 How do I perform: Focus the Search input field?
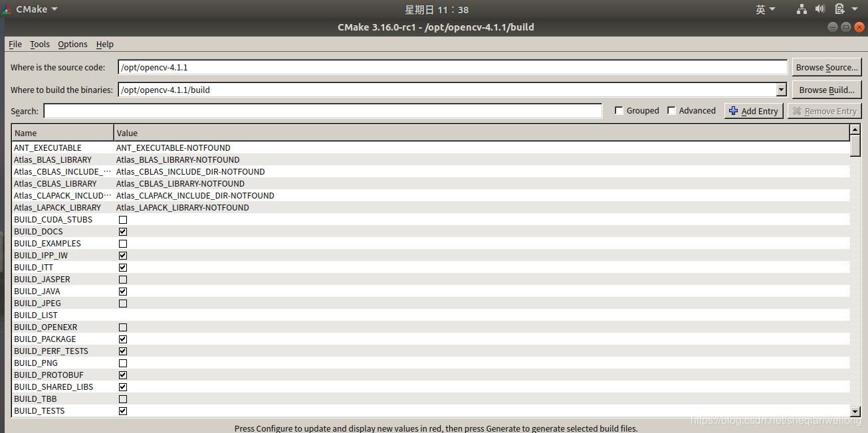pos(323,111)
